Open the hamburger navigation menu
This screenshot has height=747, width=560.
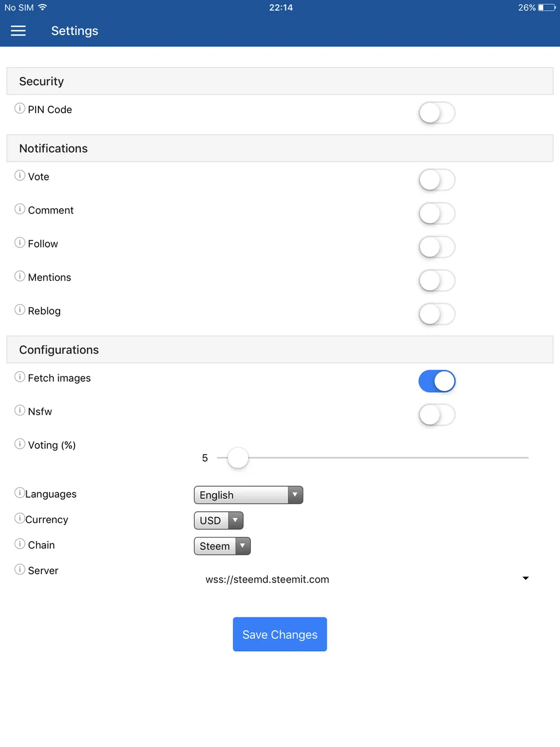click(x=19, y=31)
